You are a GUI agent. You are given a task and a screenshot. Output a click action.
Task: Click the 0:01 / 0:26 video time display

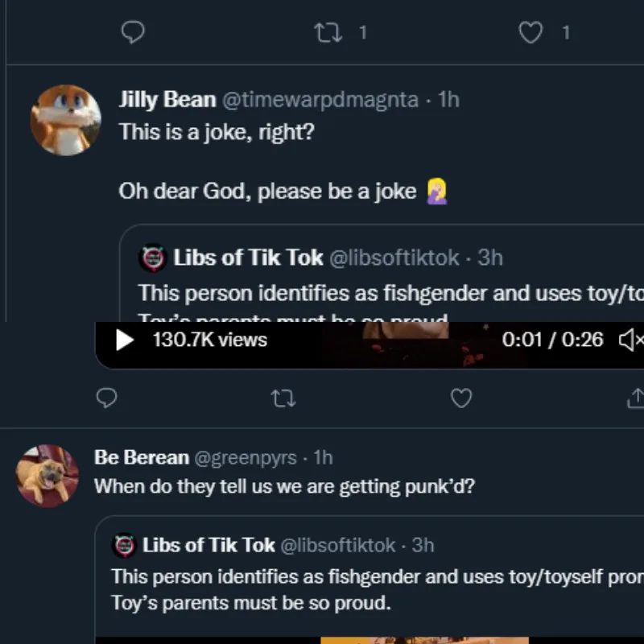coord(552,340)
